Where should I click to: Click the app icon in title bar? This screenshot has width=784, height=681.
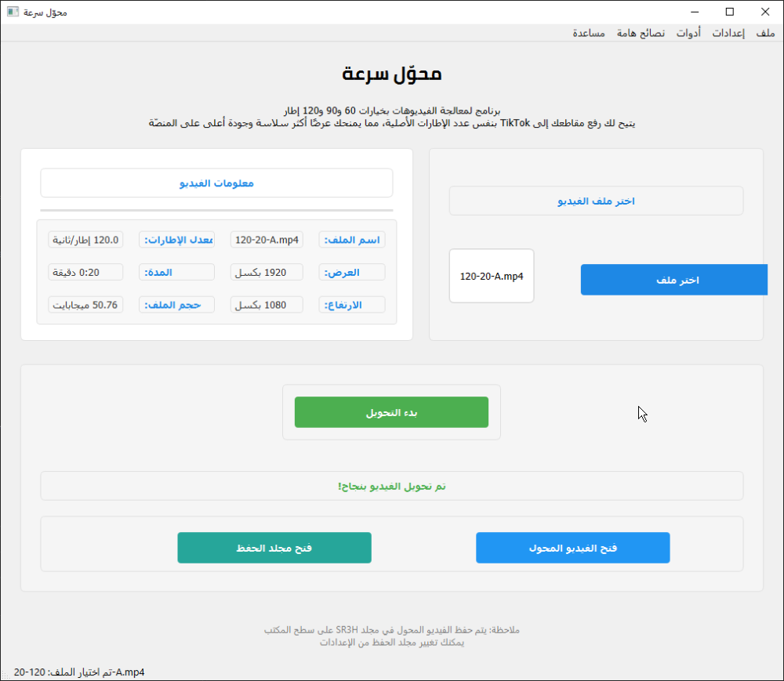(x=13, y=12)
